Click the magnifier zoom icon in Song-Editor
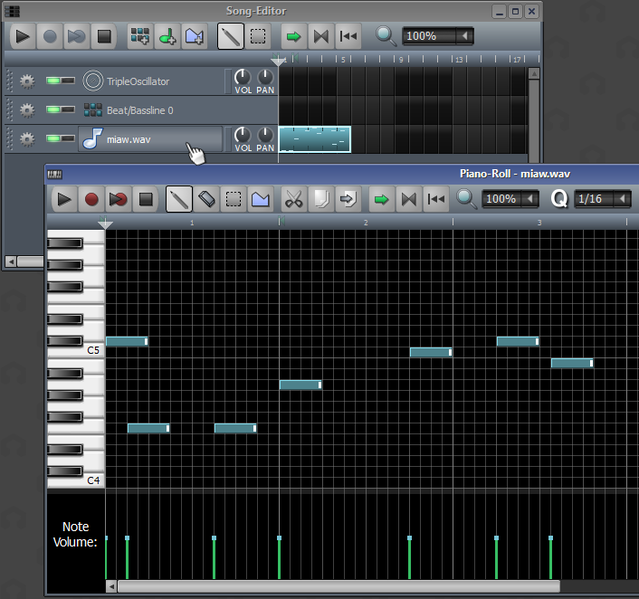This screenshot has height=599, width=639. pos(385,36)
